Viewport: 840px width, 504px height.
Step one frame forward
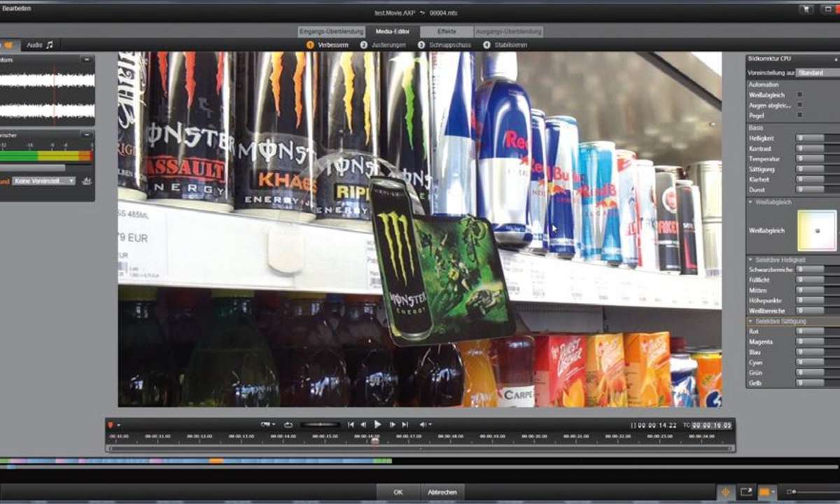[x=392, y=425]
